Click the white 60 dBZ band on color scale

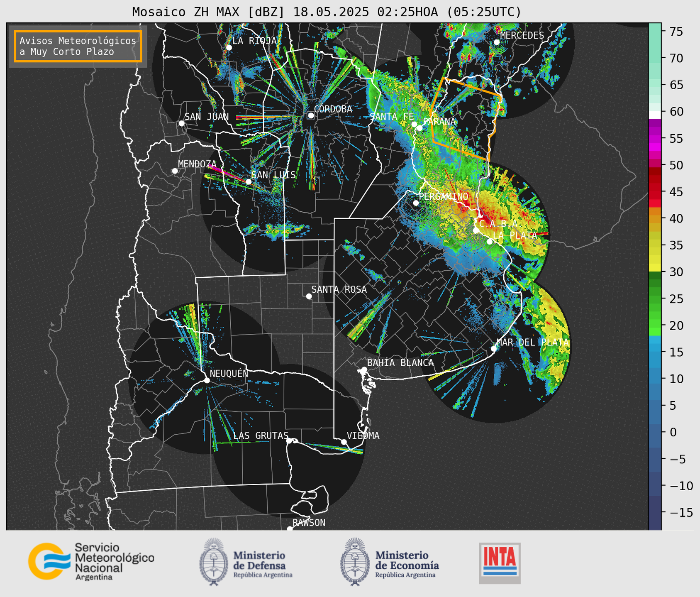click(655, 115)
